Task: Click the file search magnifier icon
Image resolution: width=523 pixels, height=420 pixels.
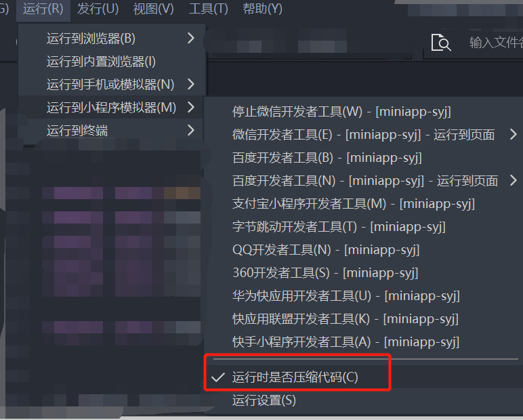Action: point(441,43)
